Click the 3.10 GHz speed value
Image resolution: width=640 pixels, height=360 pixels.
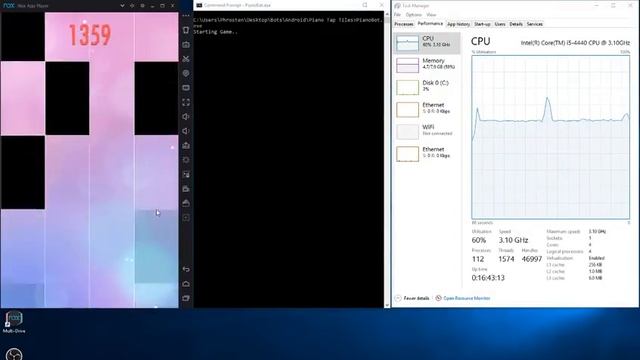(513, 240)
